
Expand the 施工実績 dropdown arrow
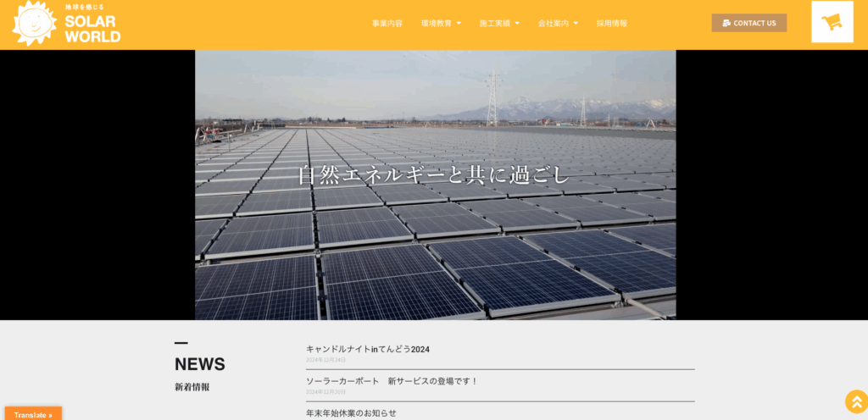517,23
